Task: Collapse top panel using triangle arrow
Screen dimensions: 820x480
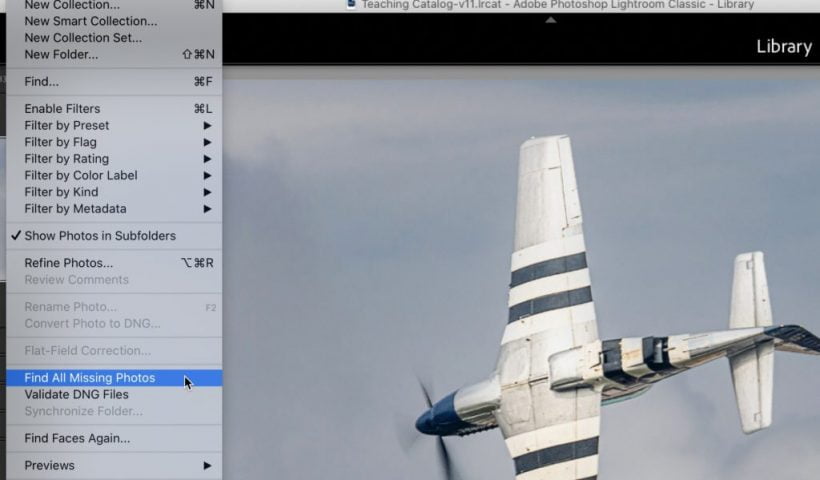Action: point(550,20)
